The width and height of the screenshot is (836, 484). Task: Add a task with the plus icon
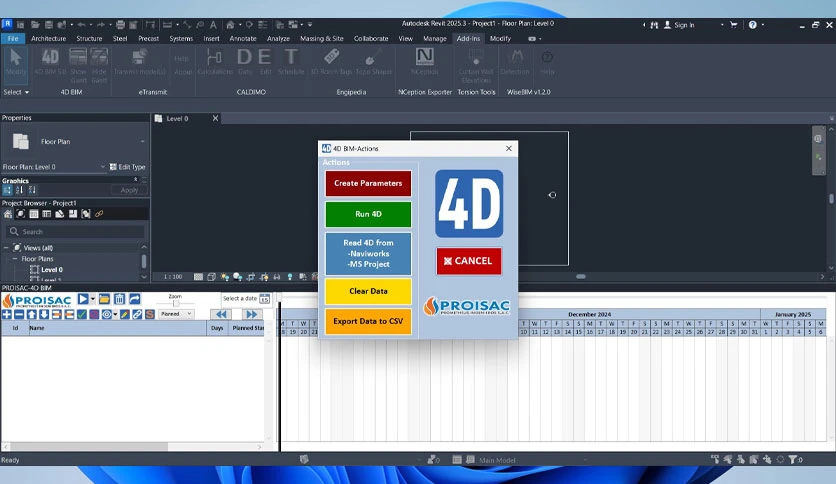(6, 314)
